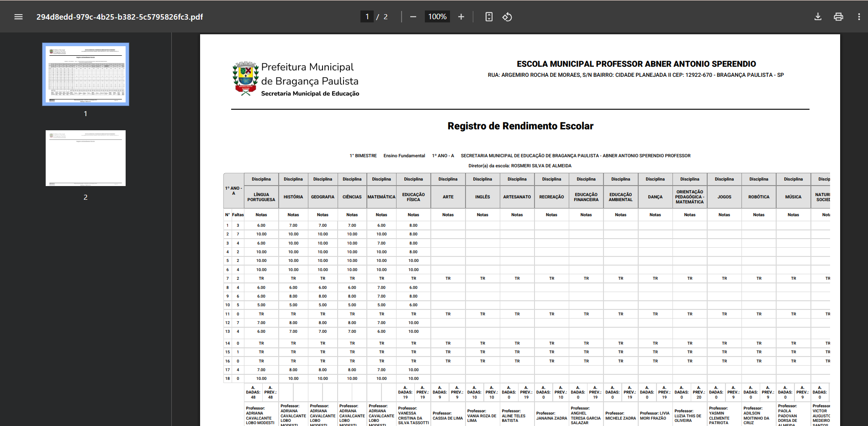Click the EDUCAÇÃO FINANCEIRA column header
The width and height of the screenshot is (868, 426).
tap(586, 197)
